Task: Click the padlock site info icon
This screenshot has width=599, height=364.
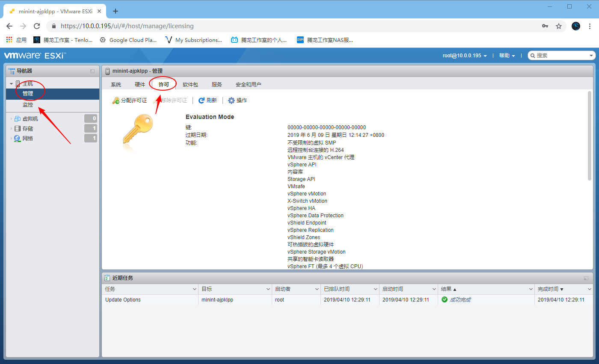Action: [x=54, y=26]
